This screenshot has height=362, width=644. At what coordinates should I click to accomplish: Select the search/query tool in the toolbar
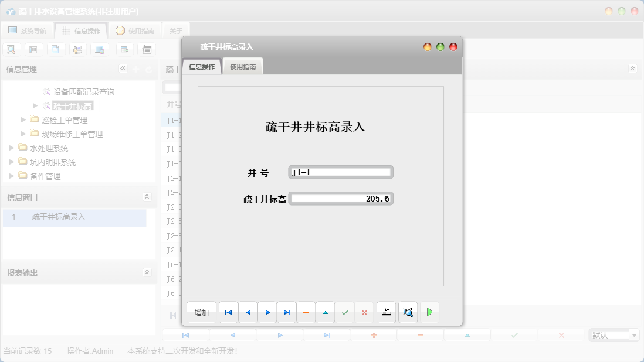click(11, 49)
